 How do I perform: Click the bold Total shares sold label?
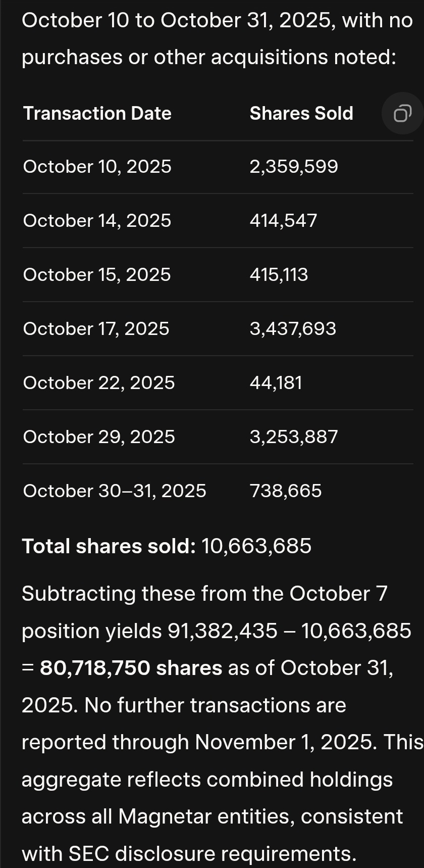click(109, 546)
